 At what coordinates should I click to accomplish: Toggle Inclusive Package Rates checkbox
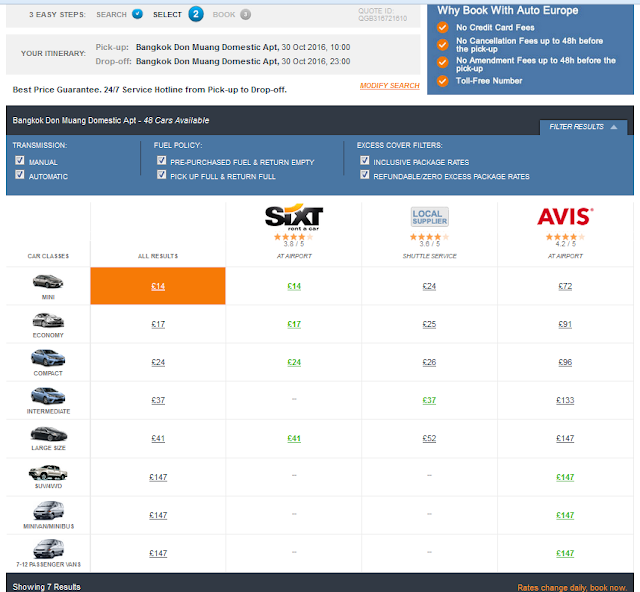(364, 160)
